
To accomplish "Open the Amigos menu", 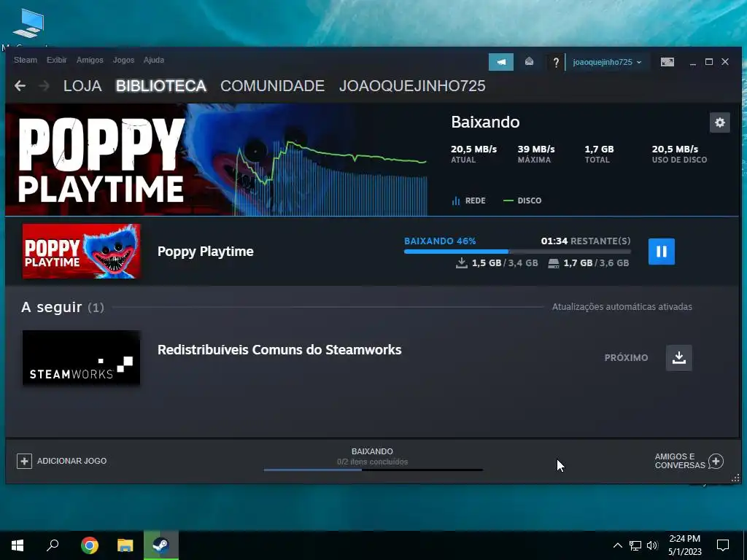I will pyautogui.click(x=90, y=60).
